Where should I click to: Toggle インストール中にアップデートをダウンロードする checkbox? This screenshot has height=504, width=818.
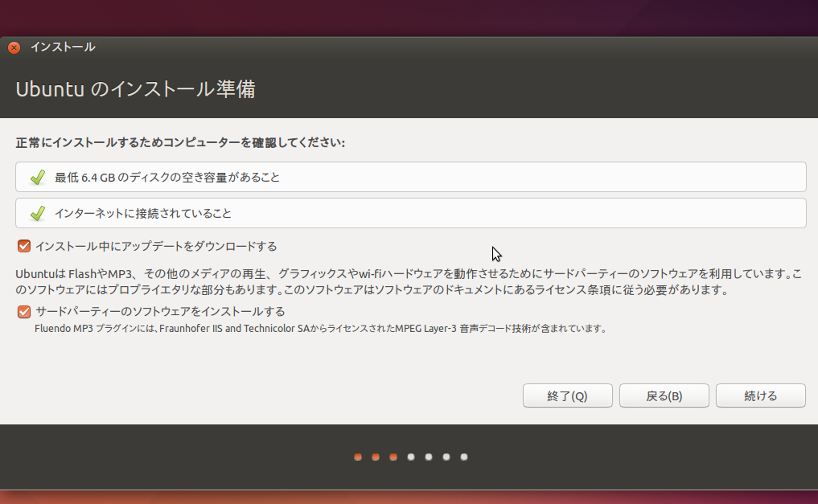[x=24, y=246]
